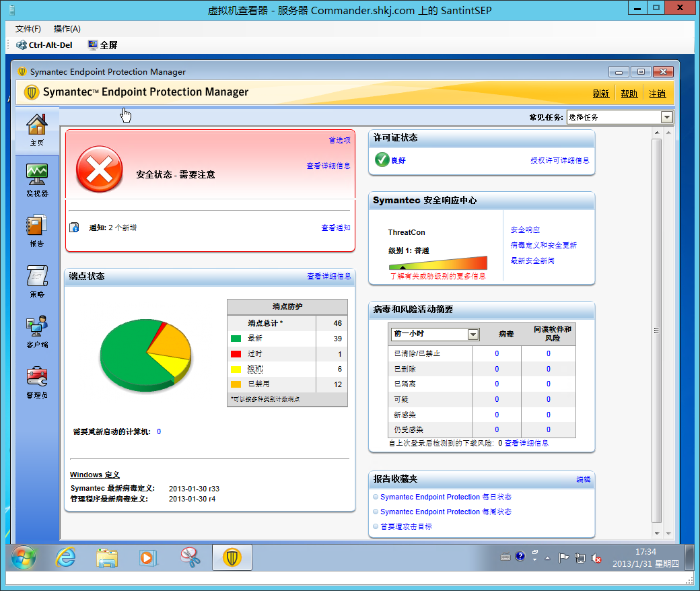The width and height of the screenshot is (700, 591).
Task: Click the muted volume tray icon
Action: pos(596,558)
